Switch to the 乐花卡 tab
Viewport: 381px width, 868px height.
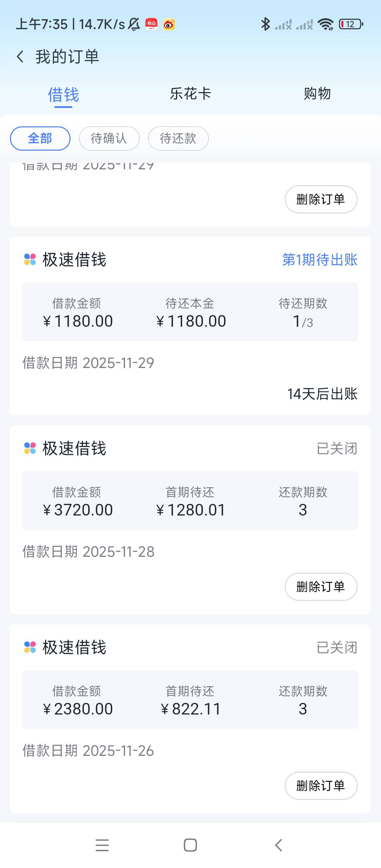190,94
